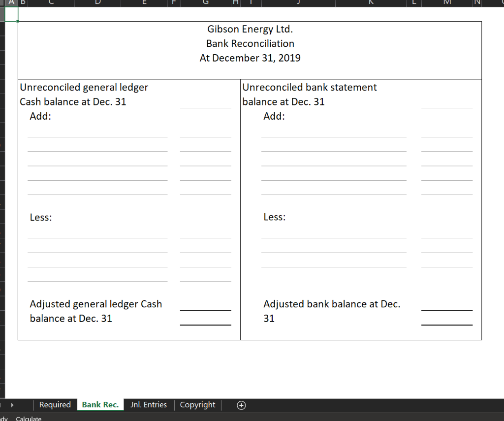Add a new sheet with plus icon
Viewport: 504px width, 421px height.
click(x=241, y=405)
